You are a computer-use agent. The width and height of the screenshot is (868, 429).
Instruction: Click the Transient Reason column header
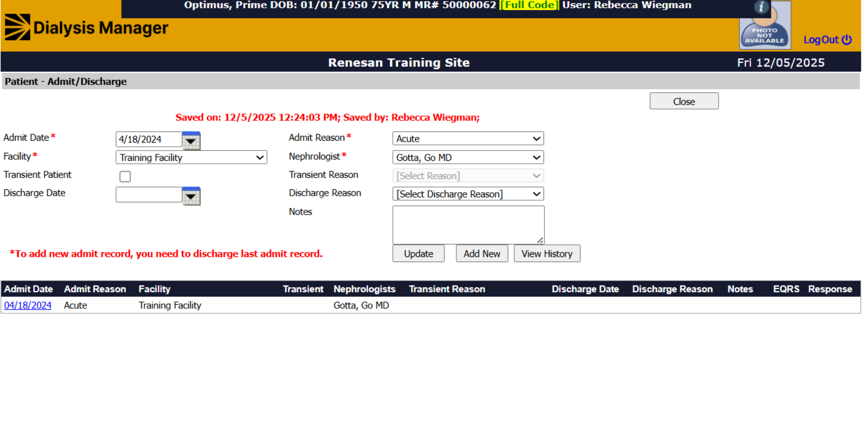447,289
